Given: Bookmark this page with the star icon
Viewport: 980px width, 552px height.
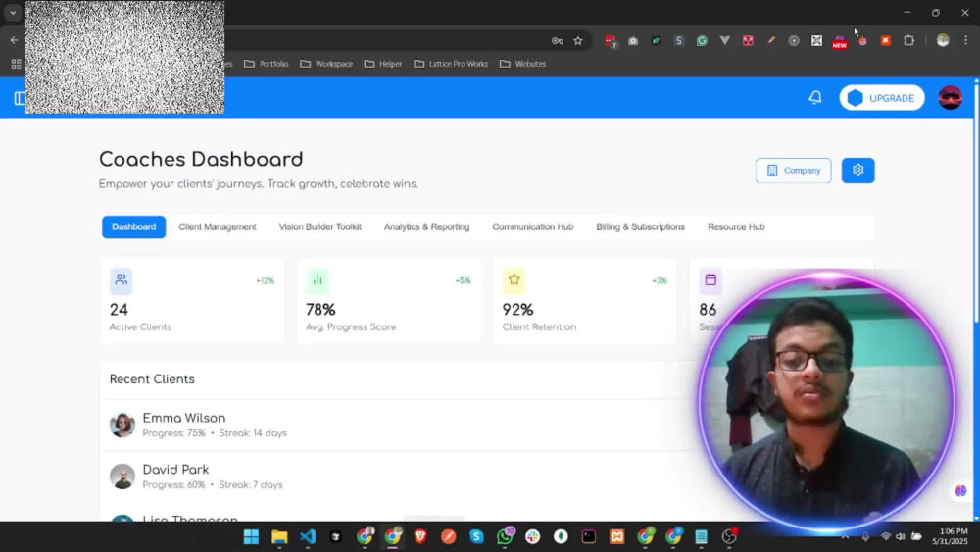Looking at the screenshot, I should (x=578, y=40).
